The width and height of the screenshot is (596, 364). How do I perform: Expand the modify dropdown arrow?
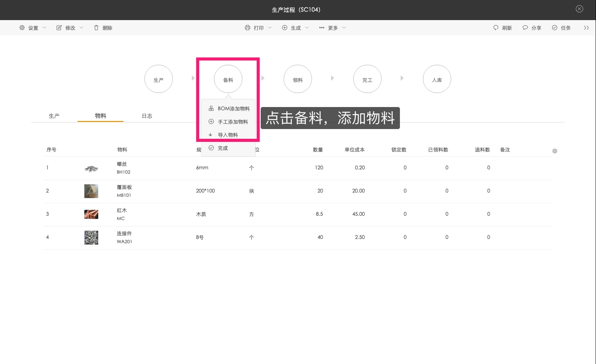82,28
